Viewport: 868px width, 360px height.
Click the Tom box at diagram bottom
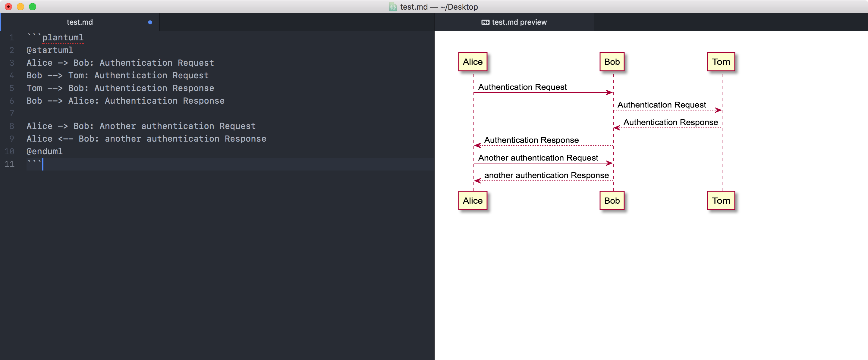721,200
